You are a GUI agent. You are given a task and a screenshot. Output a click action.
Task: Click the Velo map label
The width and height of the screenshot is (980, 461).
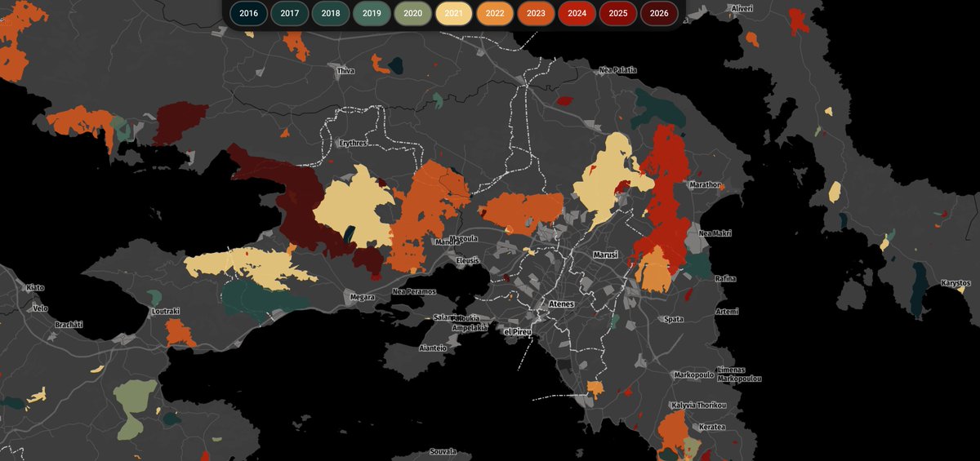(40, 308)
